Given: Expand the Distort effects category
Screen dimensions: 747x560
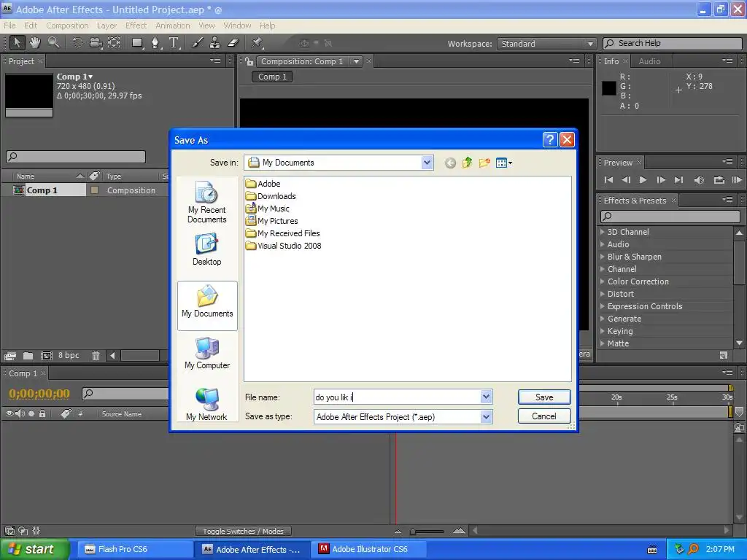Looking at the screenshot, I should 602,294.
